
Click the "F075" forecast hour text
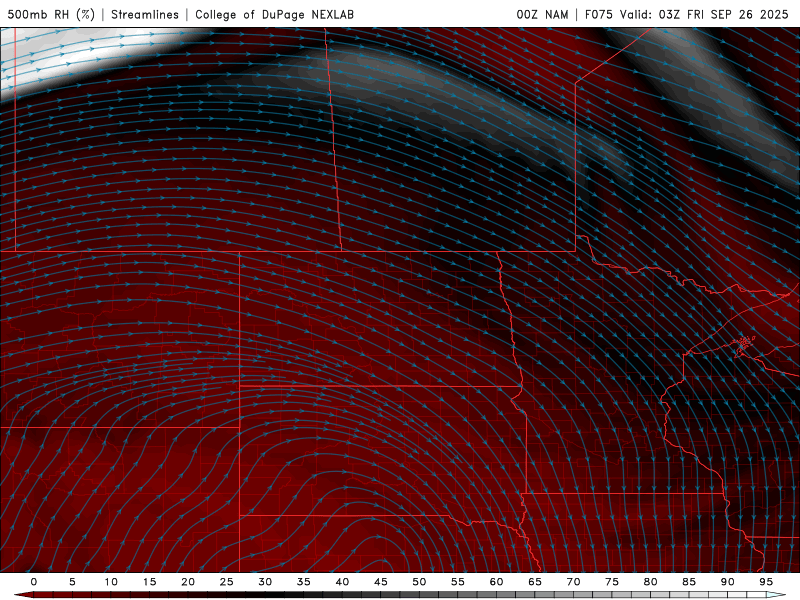click(599, 14)
